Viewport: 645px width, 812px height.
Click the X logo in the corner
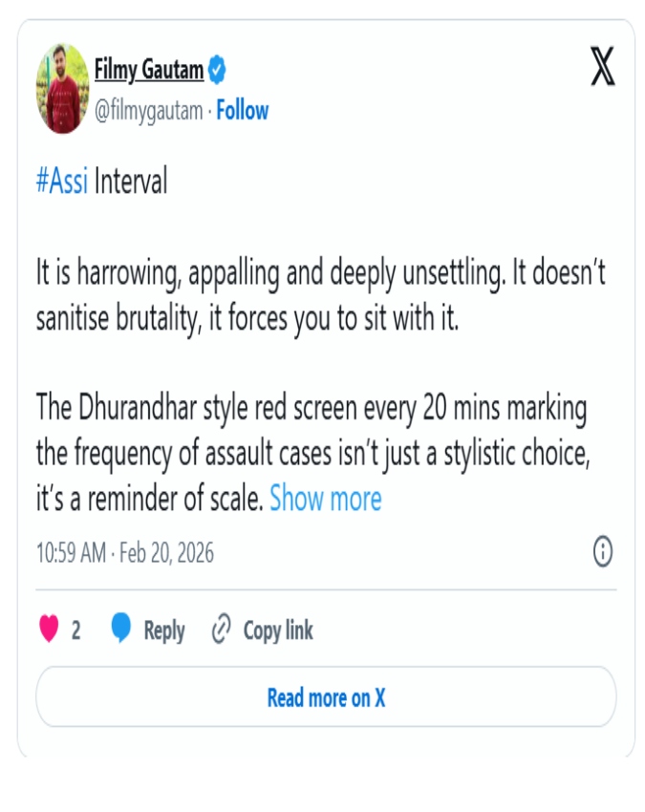[602, 69]
